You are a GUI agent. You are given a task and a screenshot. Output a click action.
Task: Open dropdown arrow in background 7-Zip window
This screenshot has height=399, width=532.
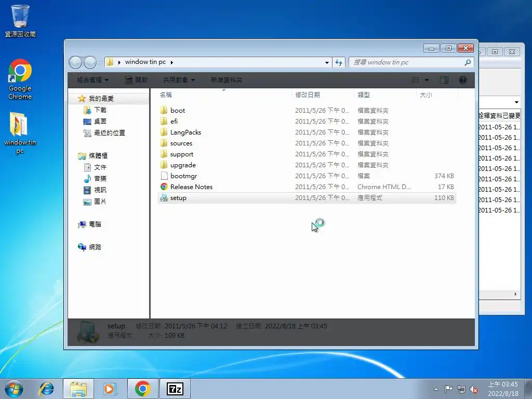[x=516, y=102]
